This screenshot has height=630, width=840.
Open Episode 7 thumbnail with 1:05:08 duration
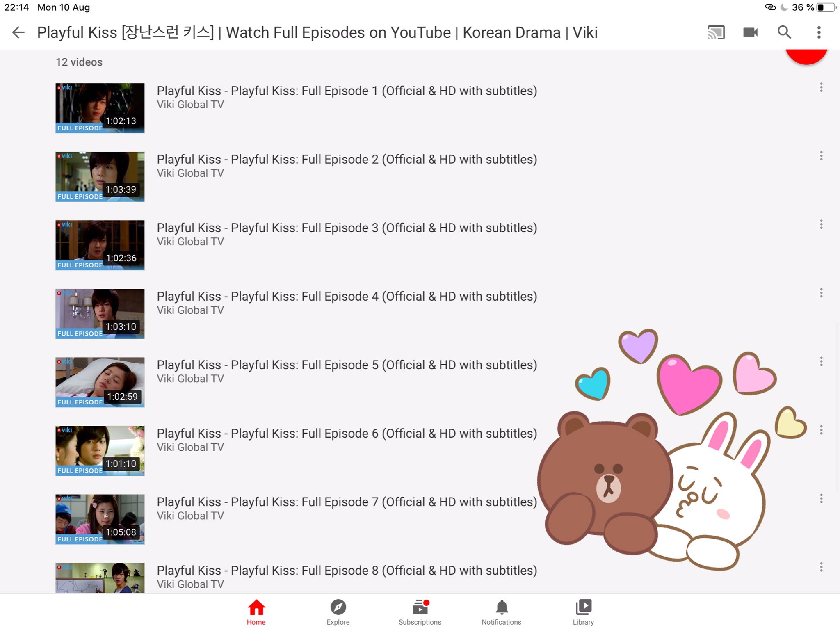point(100,519)
